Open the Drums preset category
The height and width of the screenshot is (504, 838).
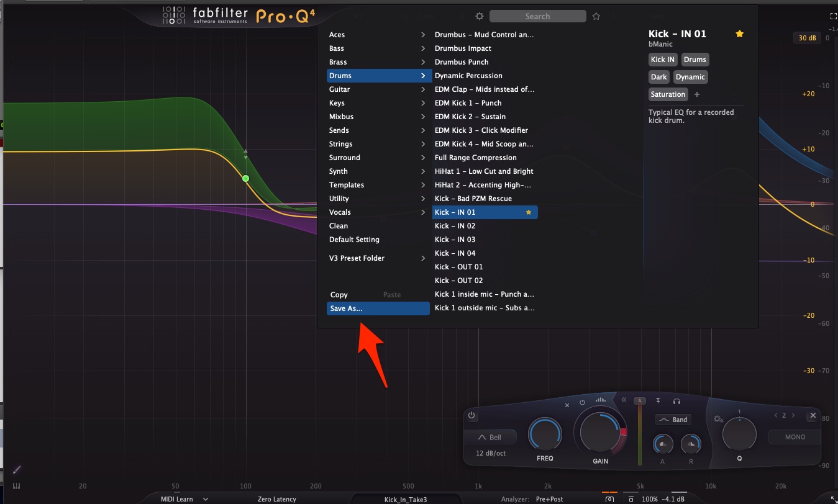click(379, 76)
